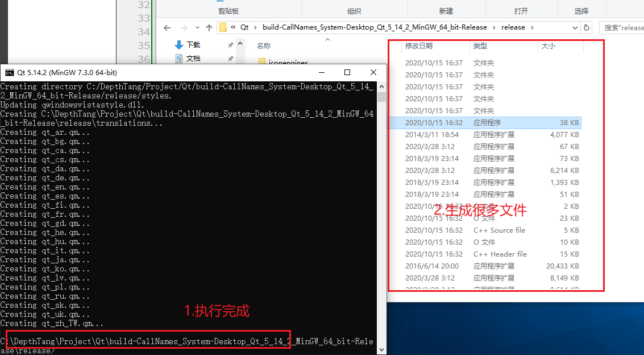Click the search release input box
Viewport: 644px width, 355px height.
pos(621,27)
